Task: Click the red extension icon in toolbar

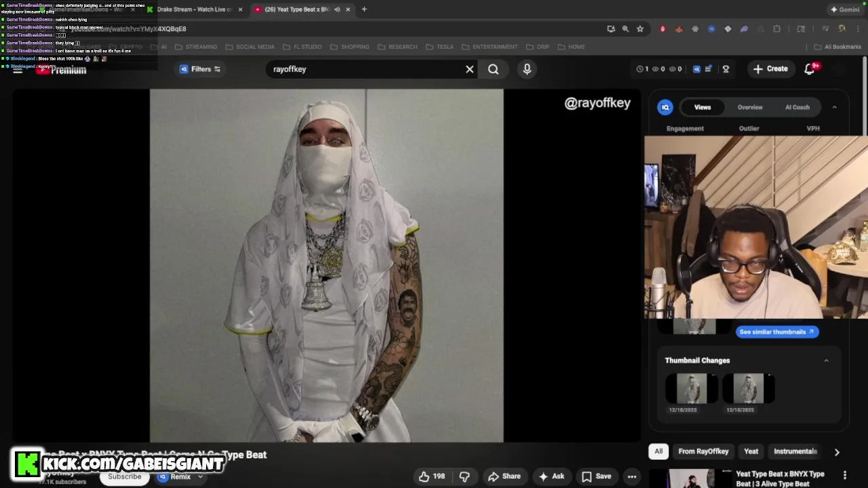Action: [x=663, y=28]
